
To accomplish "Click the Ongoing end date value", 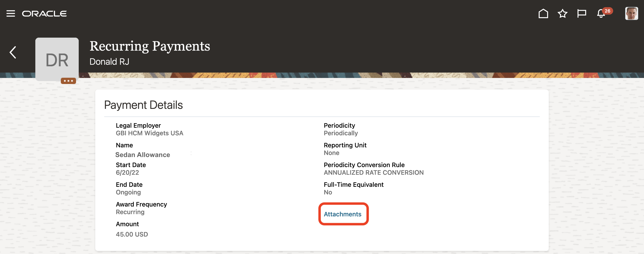I will (x=128, y=192).
